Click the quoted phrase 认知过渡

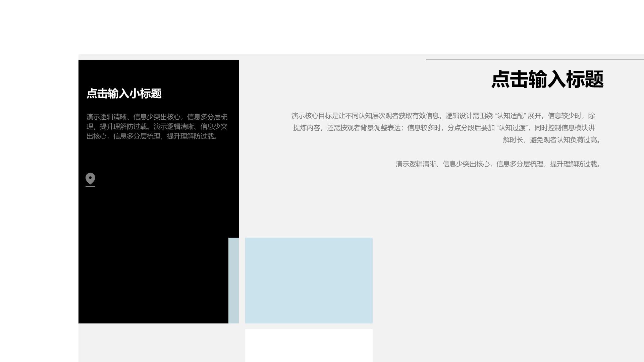tap(512, 128)
